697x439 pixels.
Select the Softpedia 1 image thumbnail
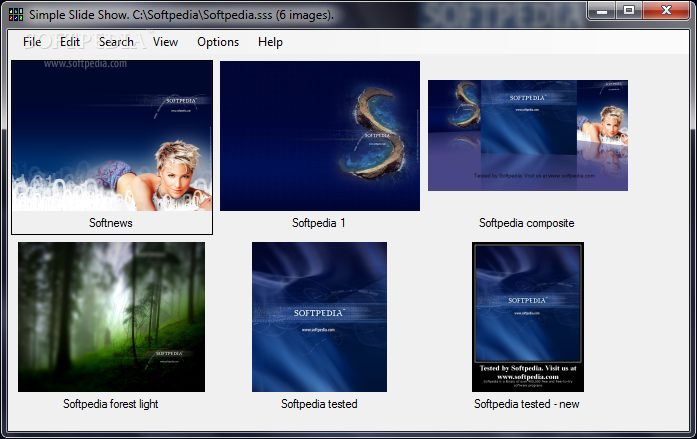click(x=320, y=136)
